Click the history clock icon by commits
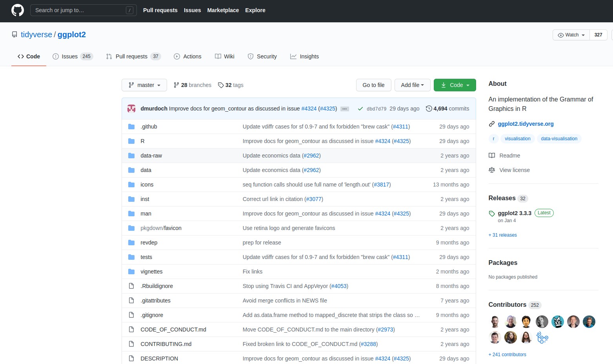 (x=429, y=109)
